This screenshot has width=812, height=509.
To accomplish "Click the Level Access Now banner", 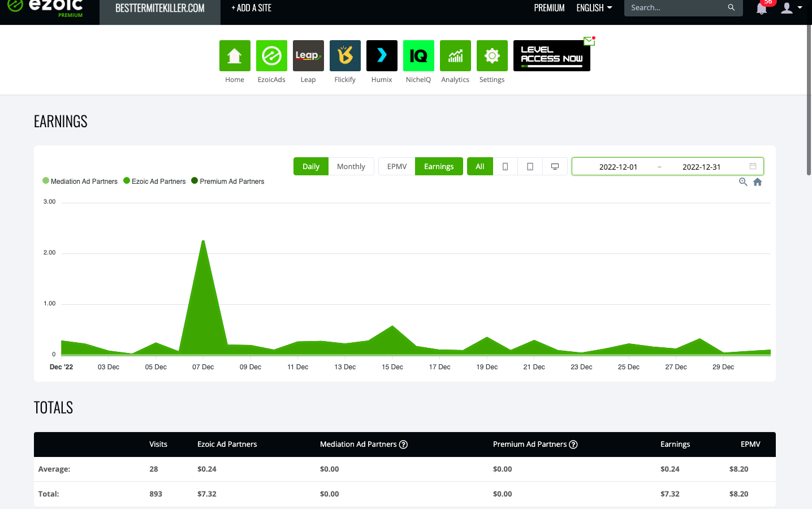I will tap(551, 55).
